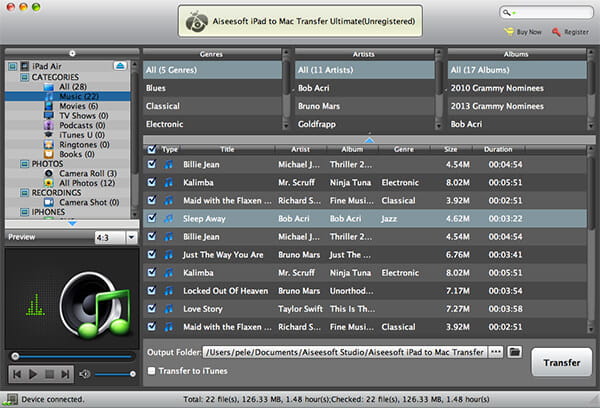Uncheck Just The Way You Are

pyautogui.click(x=152, y=254)
